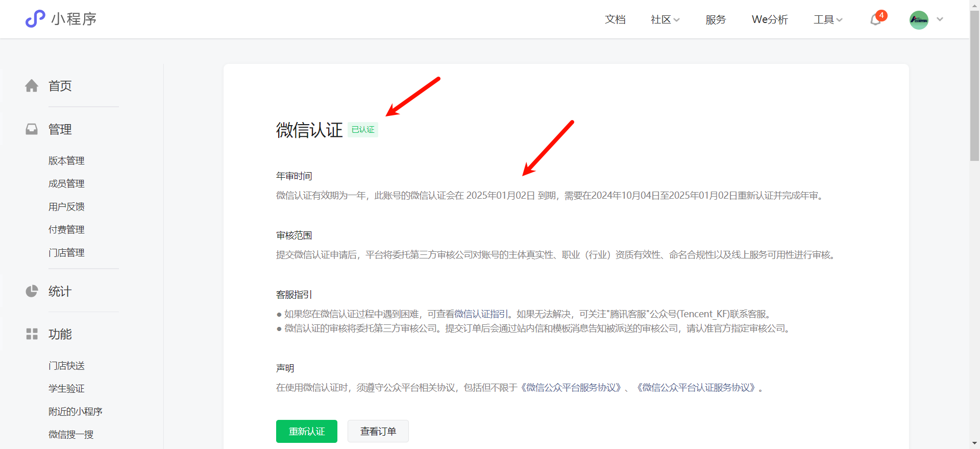Image resolution: width=980 pixels, height=449 pixels.
Task: Open 用户反馈 in the sidebar
Action: click(66, 206)
